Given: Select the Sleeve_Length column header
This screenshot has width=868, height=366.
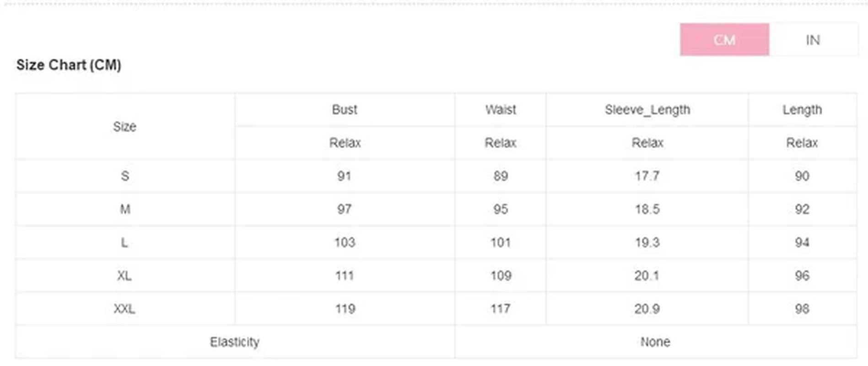Looking at the screenshot, I should (647, 110).
